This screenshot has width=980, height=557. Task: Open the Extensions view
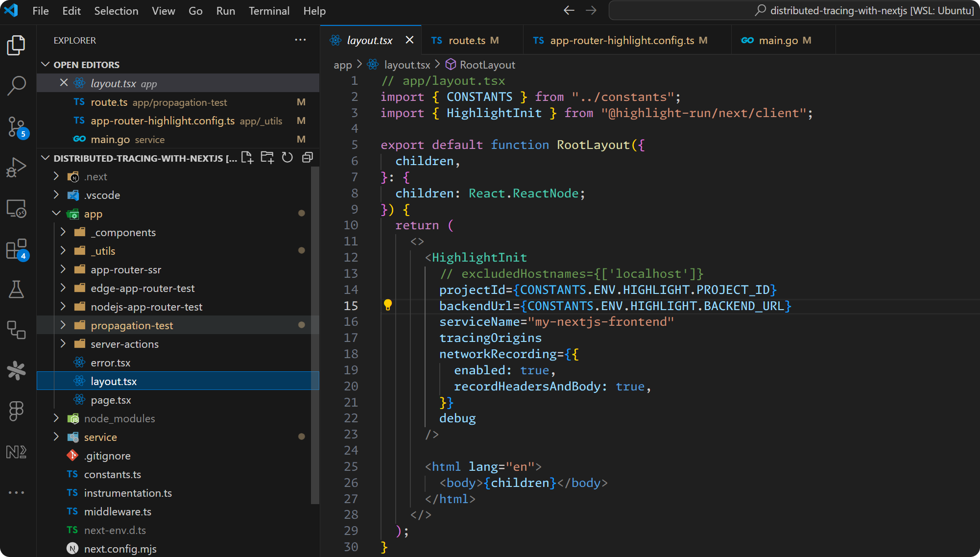click(x=17, y=249)
